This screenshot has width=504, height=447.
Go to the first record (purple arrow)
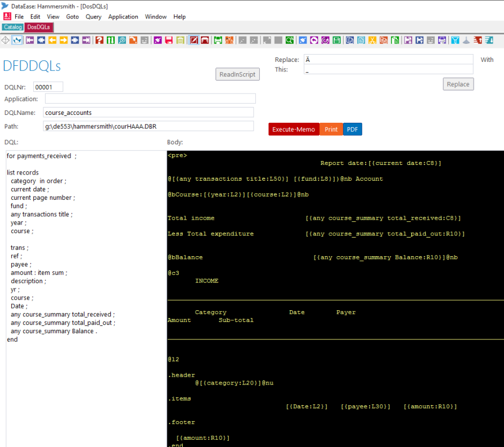30,40
